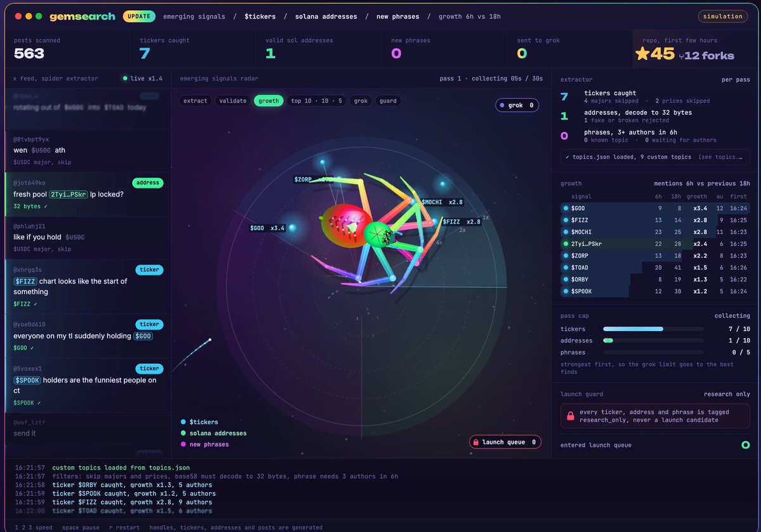Switch to the extract tab
The image size is (761, 532).
pos(195,101)
